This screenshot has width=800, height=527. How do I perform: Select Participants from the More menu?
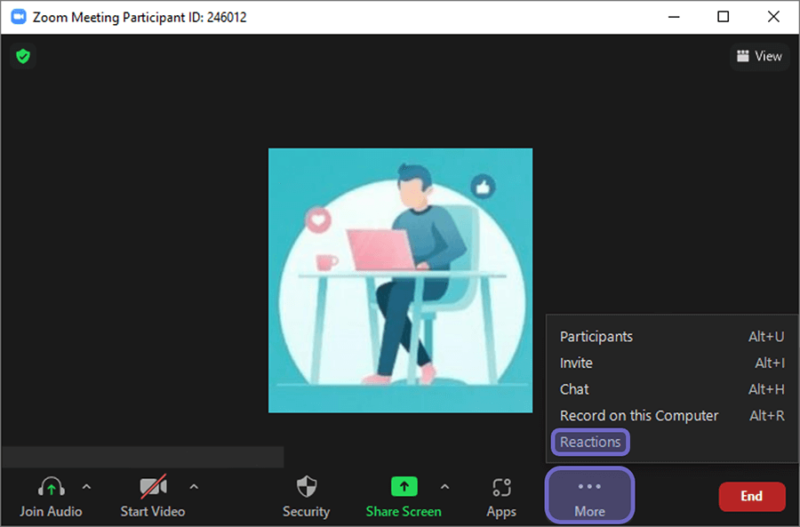[672, 337]
